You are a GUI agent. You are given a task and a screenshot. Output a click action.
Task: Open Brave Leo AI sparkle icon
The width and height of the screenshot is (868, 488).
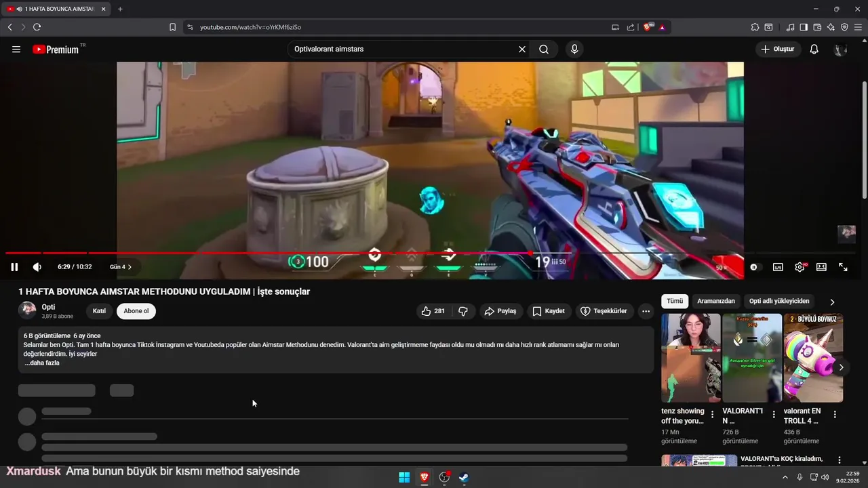coord(831,27)
